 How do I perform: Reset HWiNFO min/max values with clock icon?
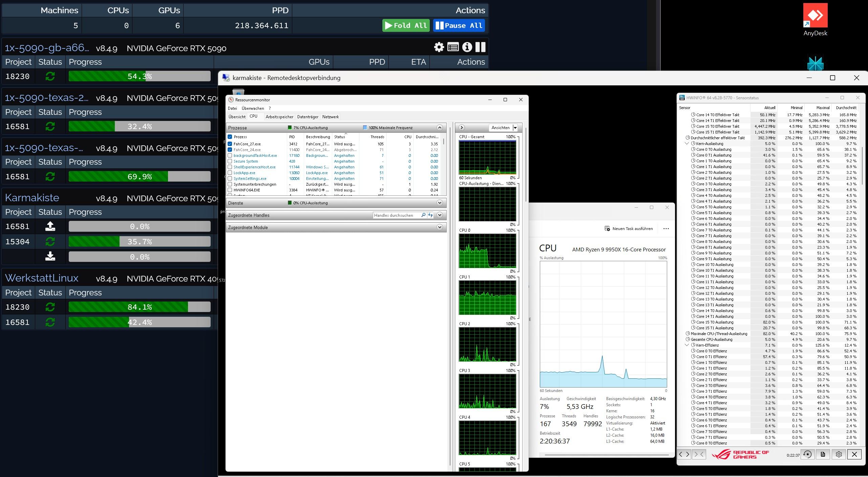coord(807,455)
